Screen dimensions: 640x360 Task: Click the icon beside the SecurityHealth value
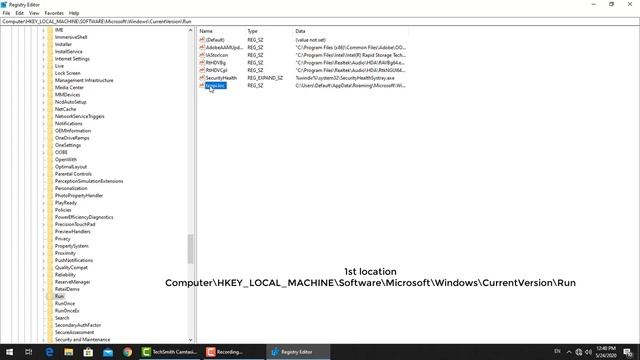pyautogui.click(x=202, y=78)
